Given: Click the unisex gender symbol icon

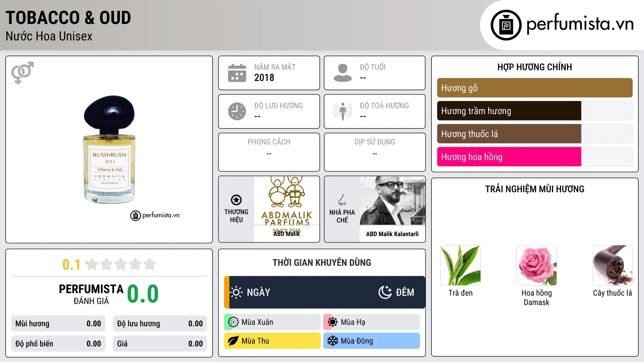Looking at the screenshot, I should (22, 73).
